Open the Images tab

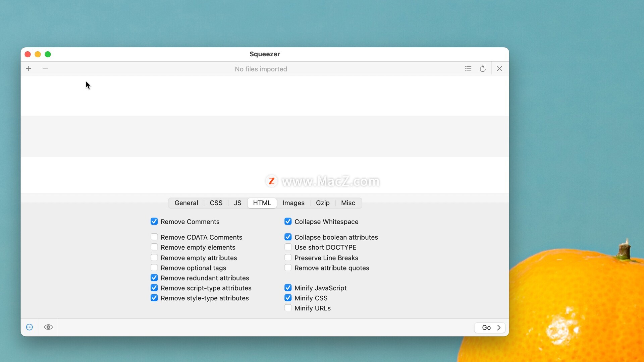click(293, 203)
